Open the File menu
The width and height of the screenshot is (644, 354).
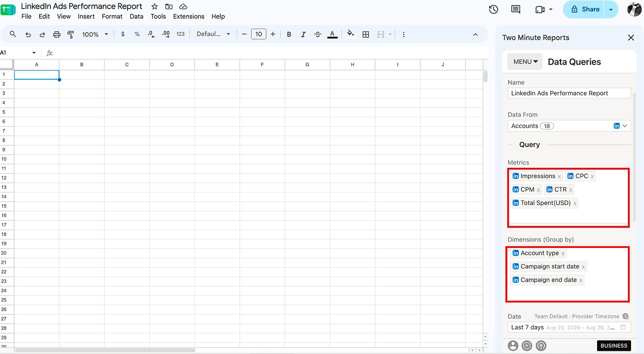coord(26,17)
